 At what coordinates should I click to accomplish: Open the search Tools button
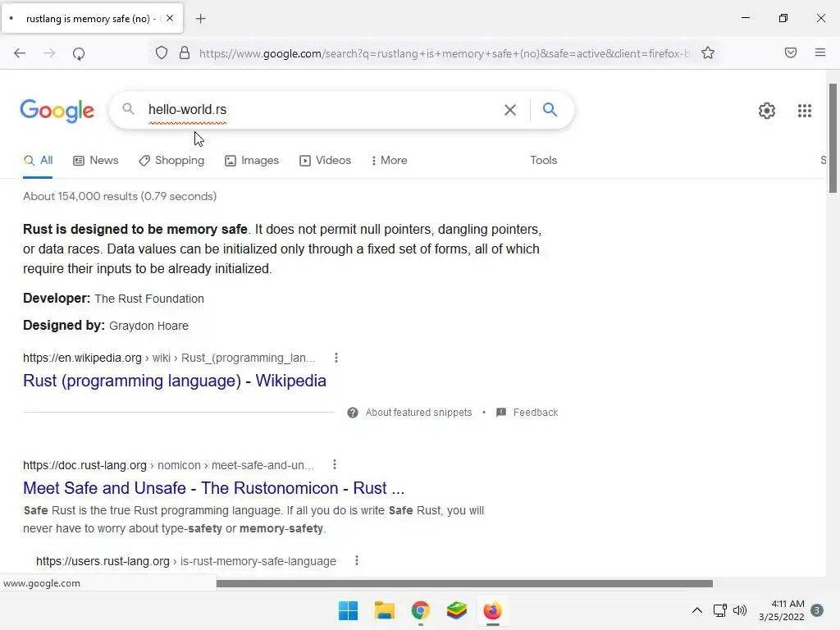[543, 160]
